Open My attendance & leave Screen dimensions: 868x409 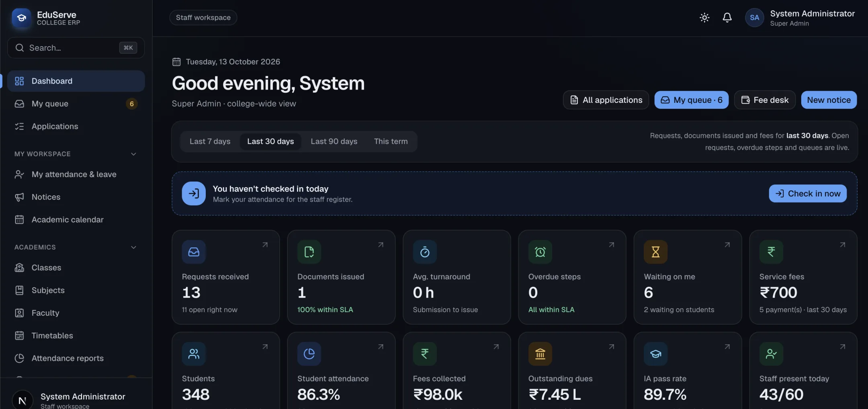[76, 174]
